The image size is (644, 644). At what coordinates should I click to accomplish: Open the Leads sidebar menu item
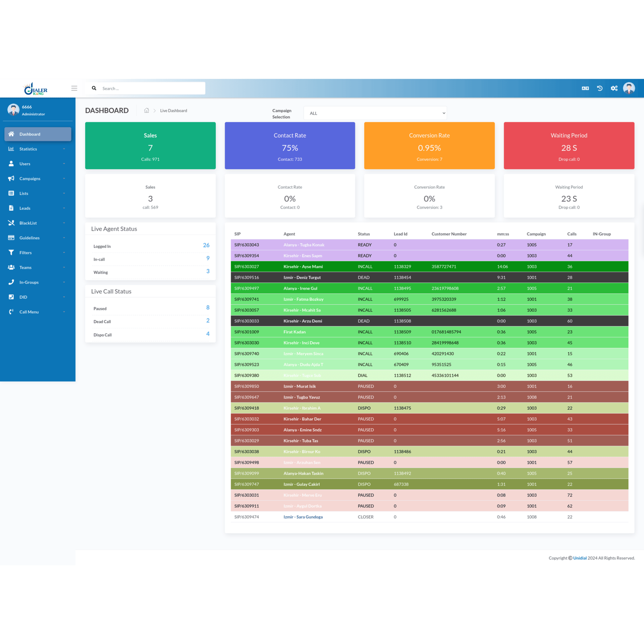click(x=25, y=208)
